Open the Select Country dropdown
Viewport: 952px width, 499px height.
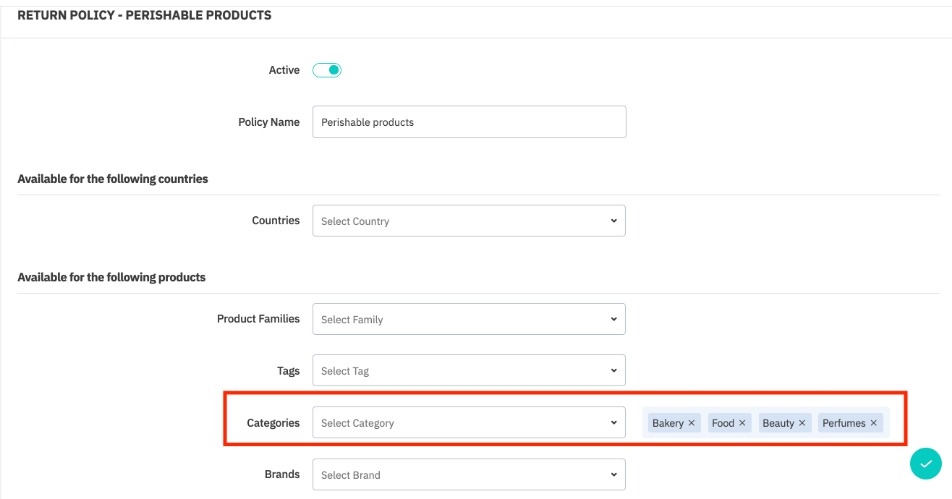(468, 221)
